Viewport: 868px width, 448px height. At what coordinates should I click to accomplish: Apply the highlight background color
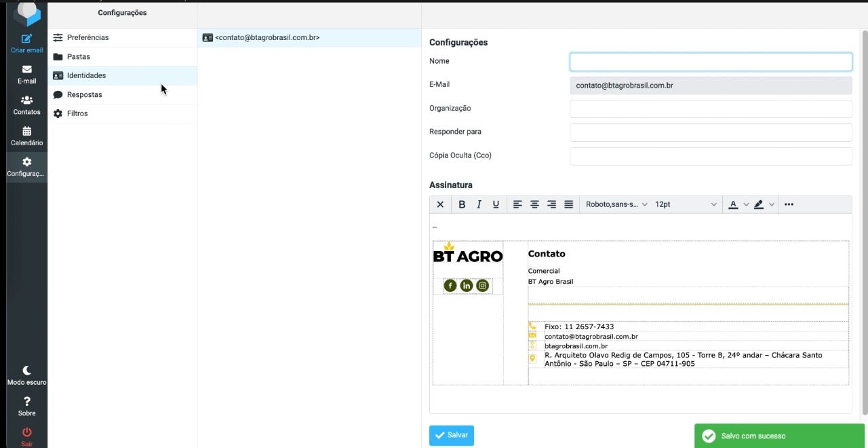759,204
